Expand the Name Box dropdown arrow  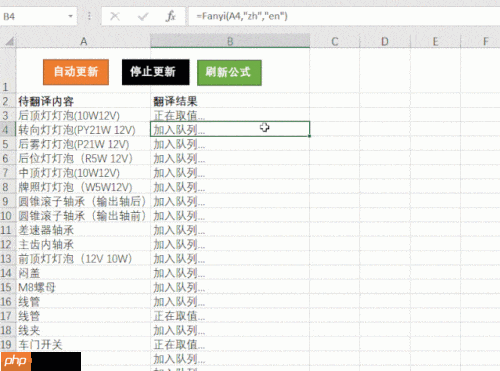70,16
